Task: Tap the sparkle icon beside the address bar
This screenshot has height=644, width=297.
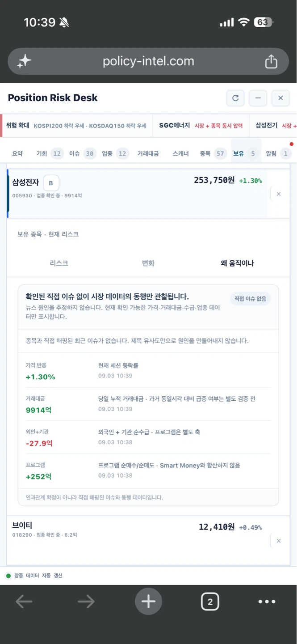Action: [24, 61]
